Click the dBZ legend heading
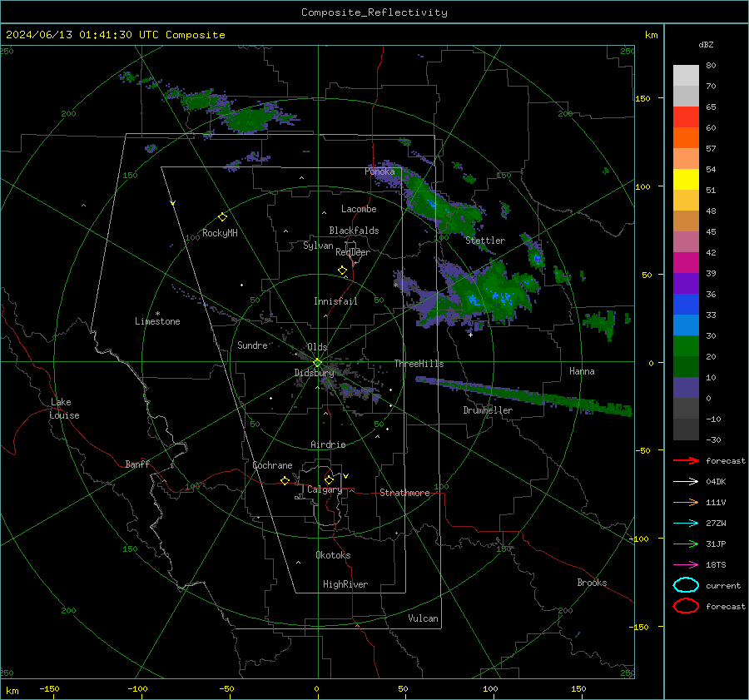 pyautogui.click(x=706, y=44)
